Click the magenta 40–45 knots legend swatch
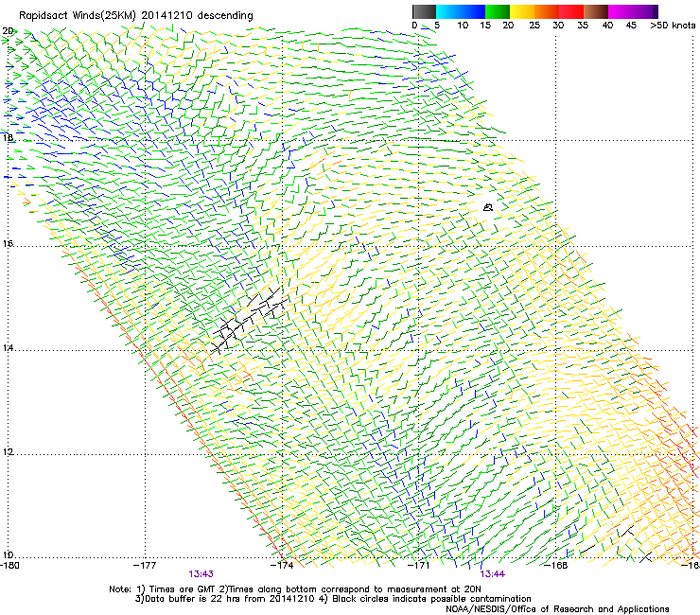 tap(621, 11)
